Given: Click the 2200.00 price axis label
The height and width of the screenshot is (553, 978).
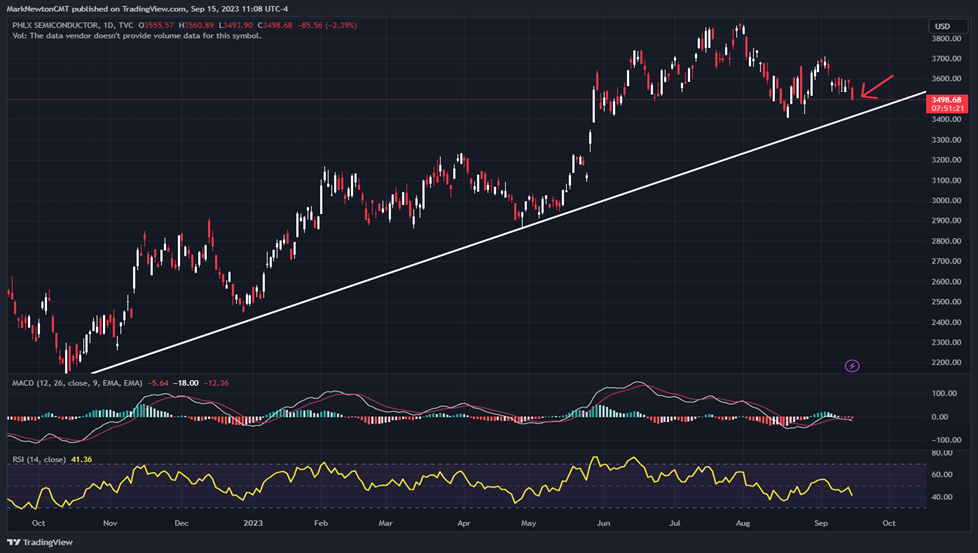Looking at the screenshot, I should click(x=946, y=363).
